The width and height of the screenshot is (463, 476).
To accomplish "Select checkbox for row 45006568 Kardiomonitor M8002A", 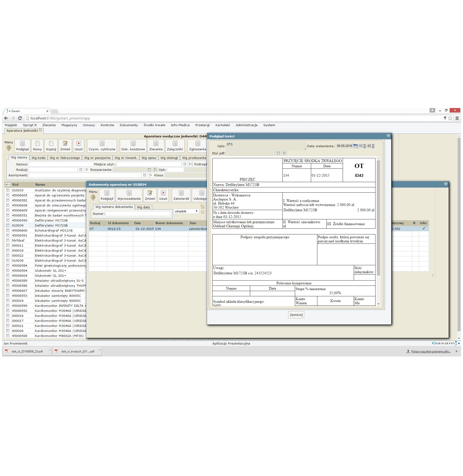I will (x=8, y=336).
